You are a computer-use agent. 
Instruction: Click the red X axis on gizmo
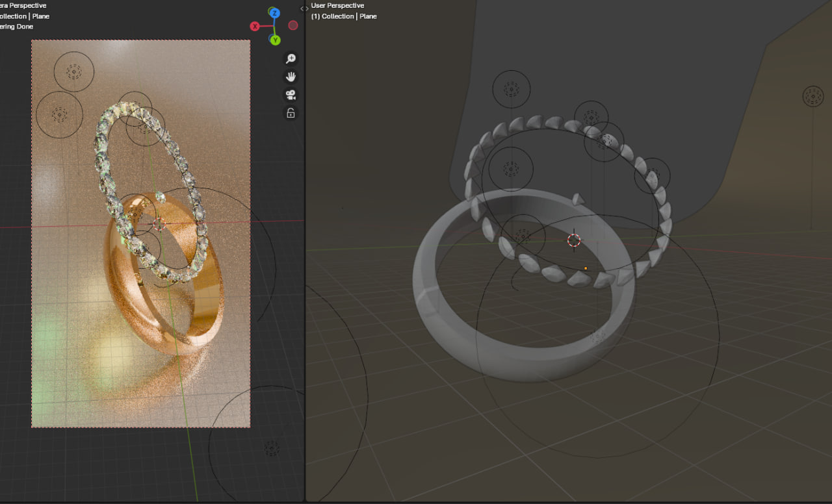[x=255, y=26]
